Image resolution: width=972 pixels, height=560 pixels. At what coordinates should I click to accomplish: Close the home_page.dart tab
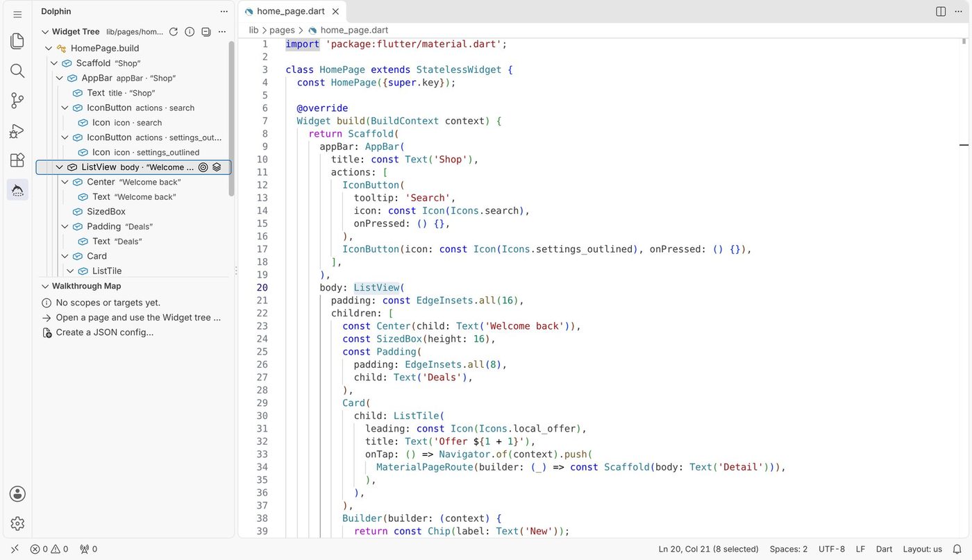[336, 11]
